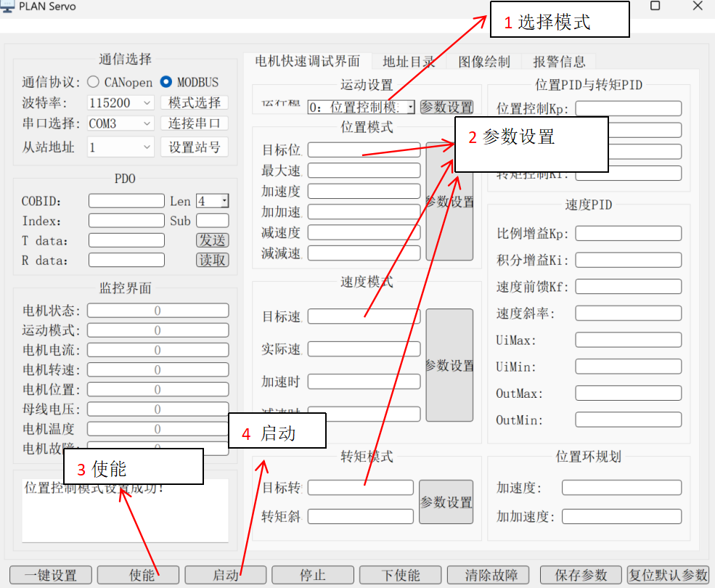Click 参数设置 button in 速度模式 group

(449, 365)
